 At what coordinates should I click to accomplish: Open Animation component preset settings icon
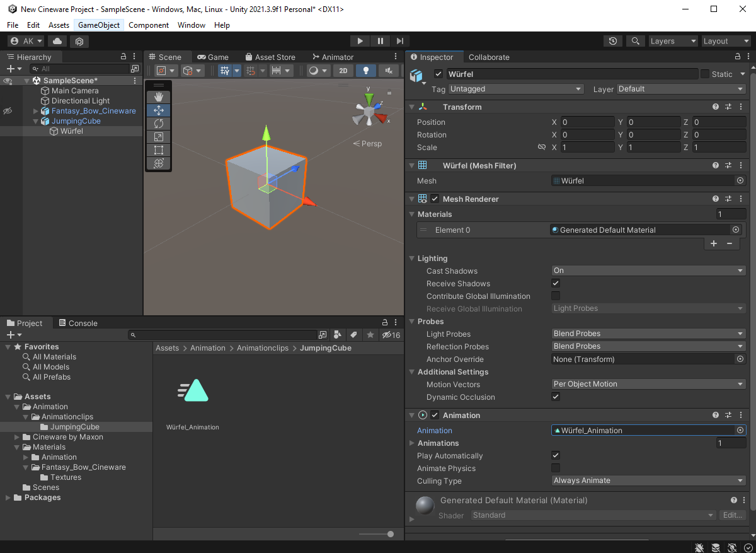tap(728, 416)
